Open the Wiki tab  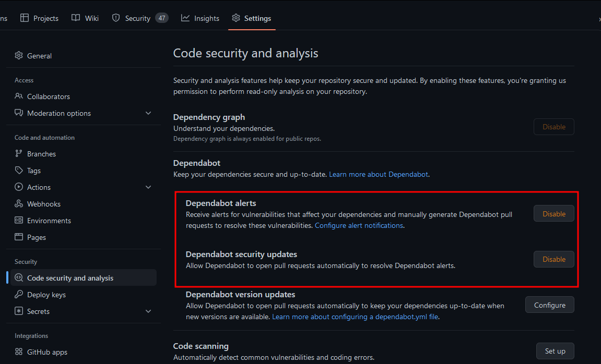coord(85,18)
